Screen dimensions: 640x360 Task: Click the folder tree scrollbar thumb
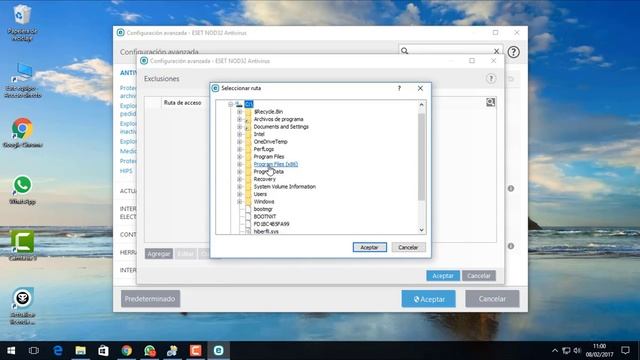(421, 156)
